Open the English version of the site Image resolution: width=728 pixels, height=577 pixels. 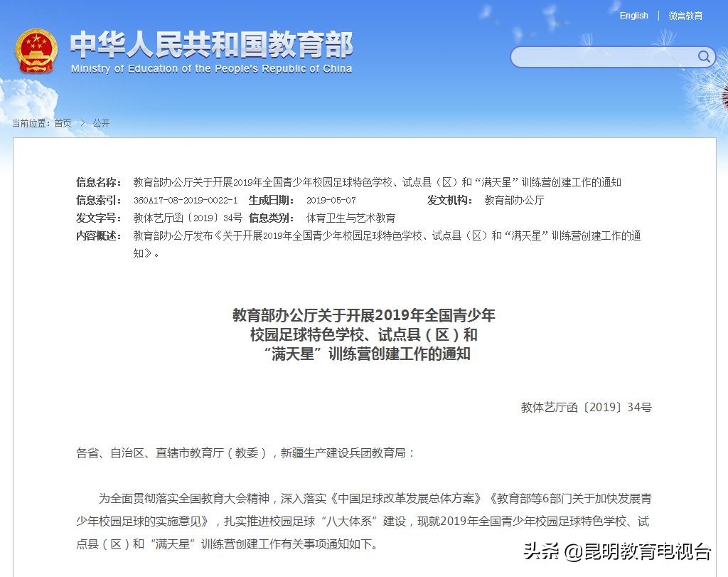[x=633, y=15]
